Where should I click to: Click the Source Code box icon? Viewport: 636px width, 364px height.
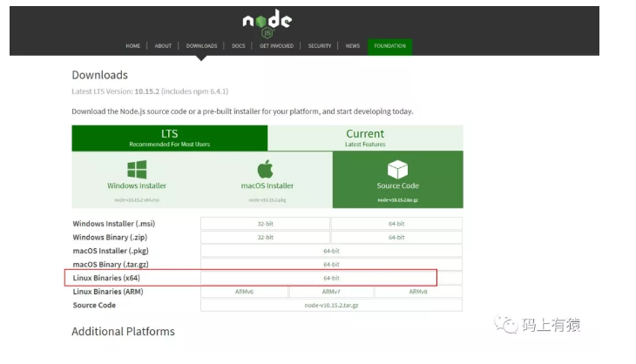point(397,170)
